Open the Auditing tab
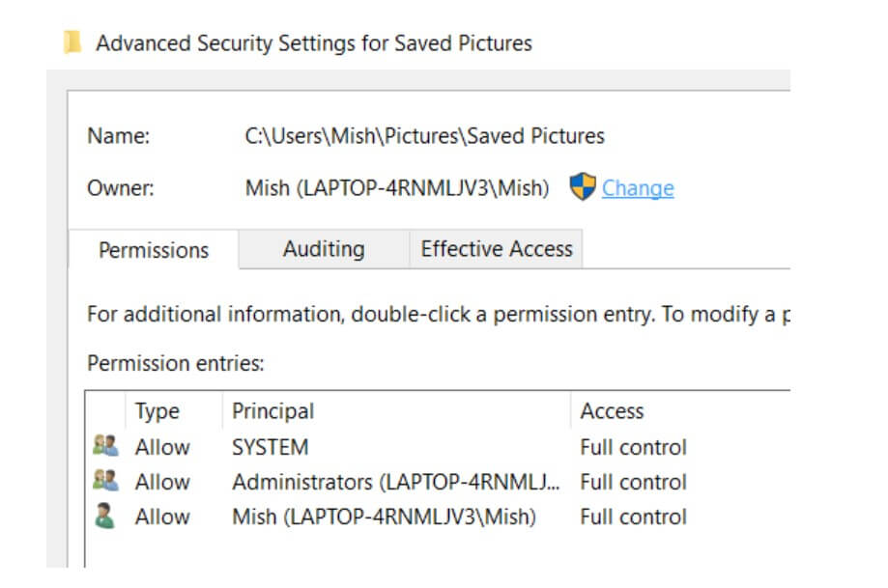The height and width of the screenshot is (588, 888). tap(323, 249)
